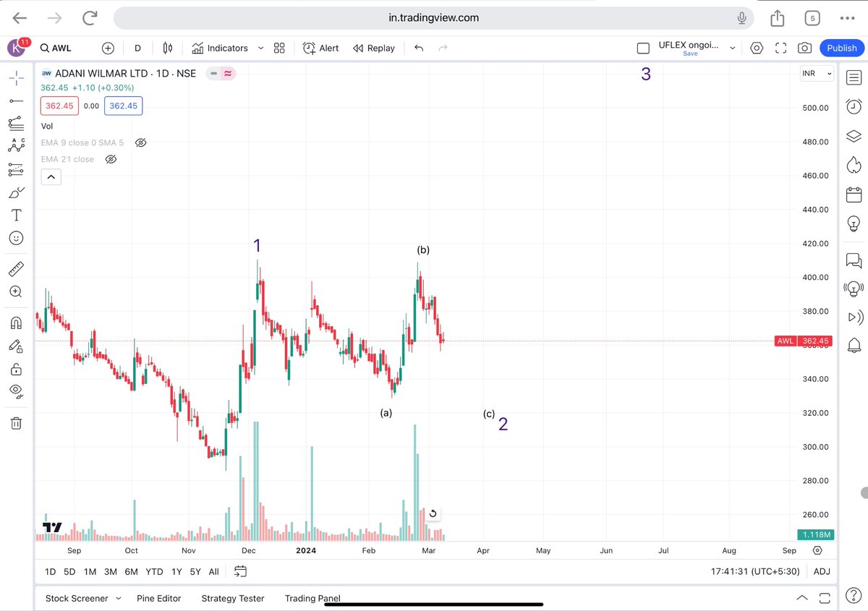Open the time zone clock menu
The image size is (868, 611).
pos(757,571)
